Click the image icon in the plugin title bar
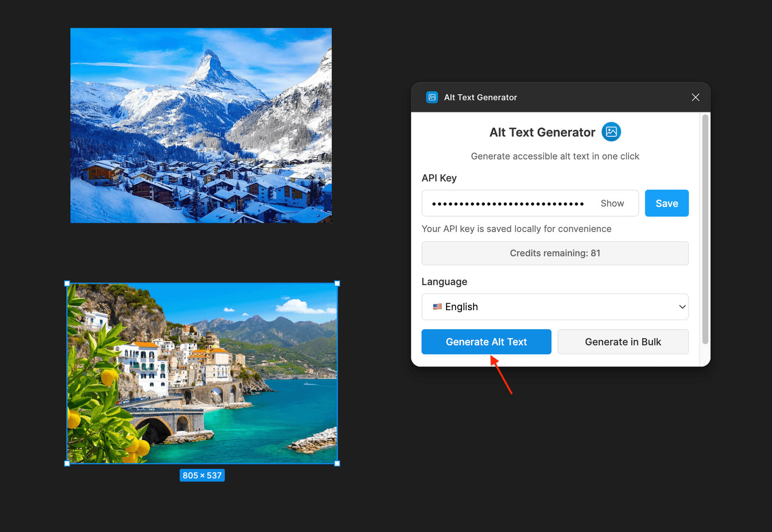772x532 pixels. (432, 97)
